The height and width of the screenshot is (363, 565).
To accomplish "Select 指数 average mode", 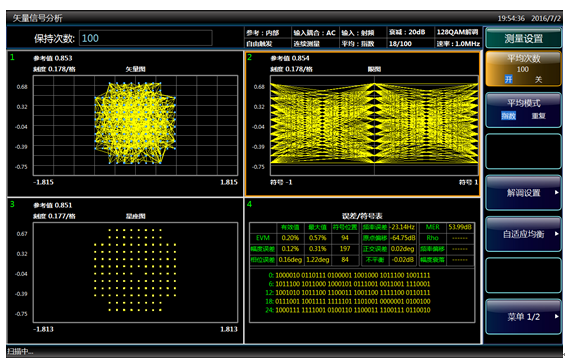I will 508,116.
